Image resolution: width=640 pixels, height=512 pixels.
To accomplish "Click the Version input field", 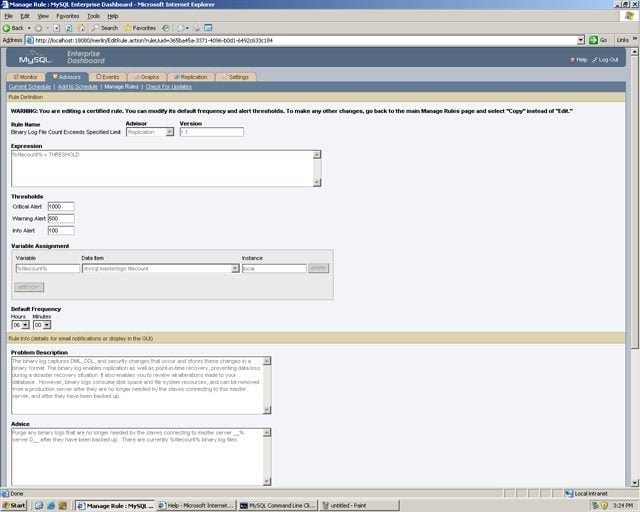I will click(211, 132).
